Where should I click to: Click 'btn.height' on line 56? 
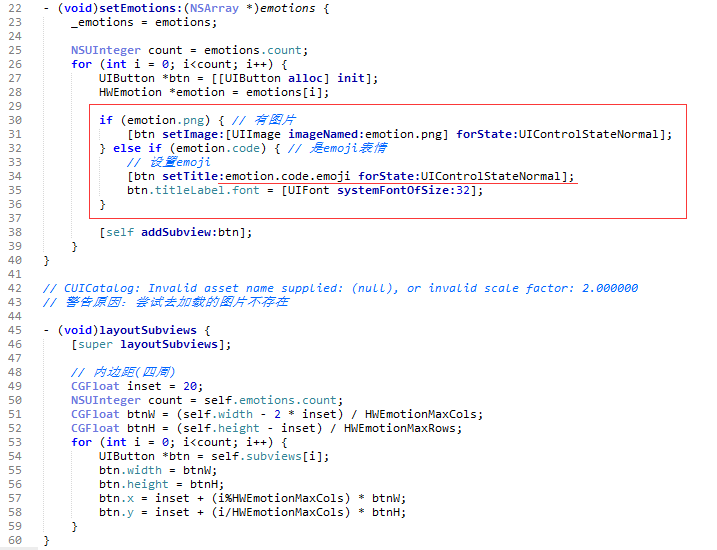[134, 484]
